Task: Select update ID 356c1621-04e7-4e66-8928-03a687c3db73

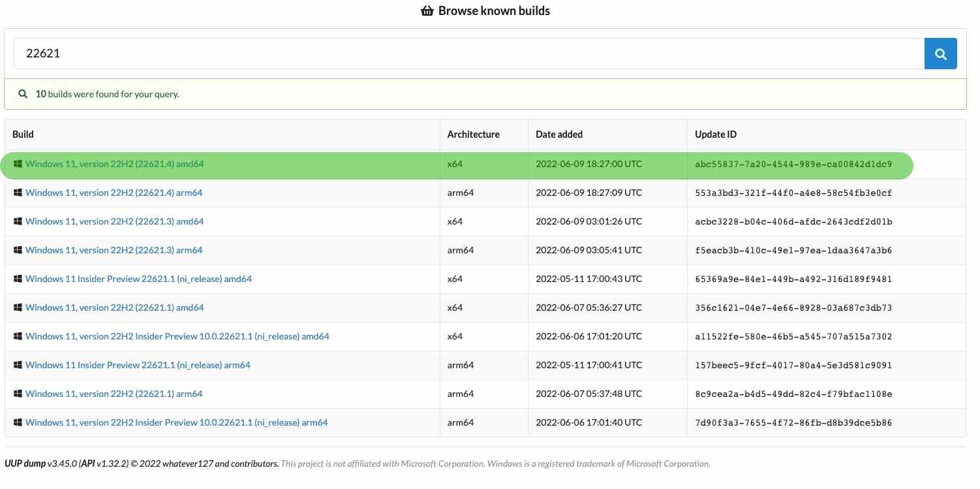Action: pos(793,308)
